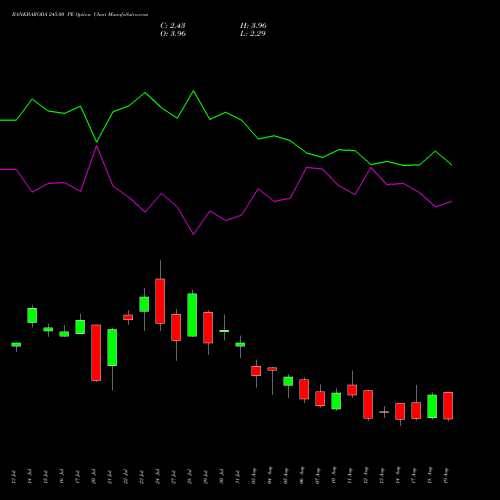Click the last red candlestick for 19 Aug
The height and width of the screenshot is (500, 500).
(x=448, y=406)
